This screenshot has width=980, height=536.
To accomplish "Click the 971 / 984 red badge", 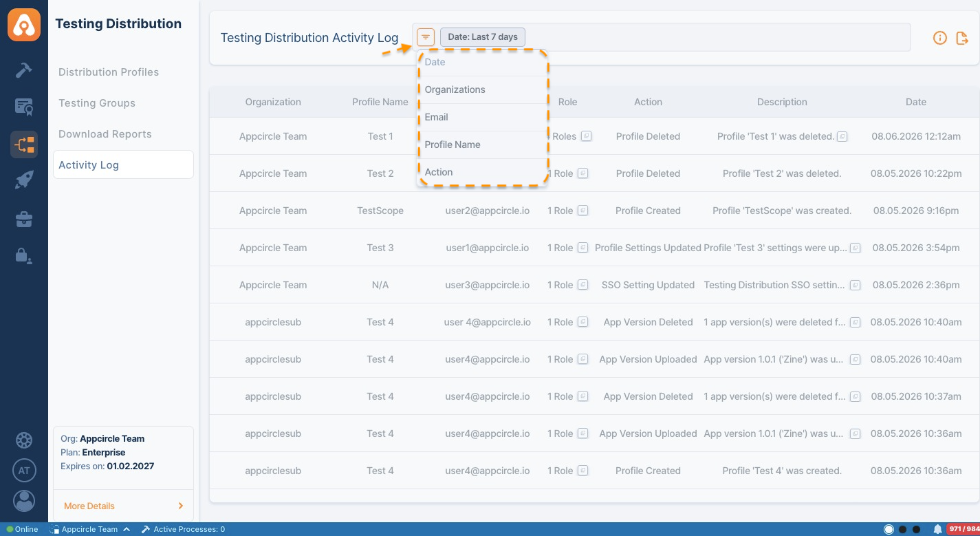I will (963, 529).
